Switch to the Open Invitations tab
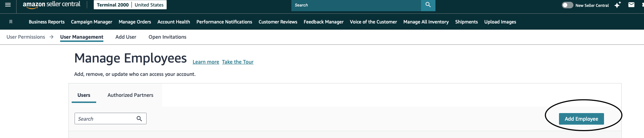 pyautogui.click(x=167, y=37)
